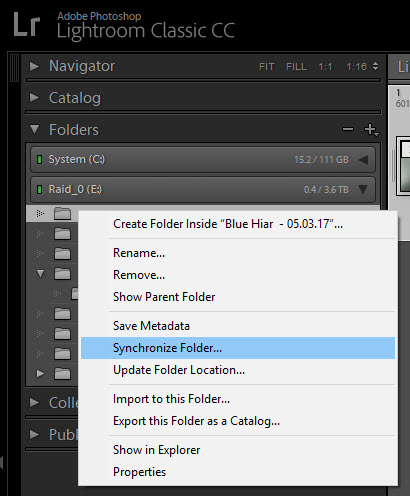Viewport: 410px width, 496px height.
Task: Collapse the Raid_0 (E:) volume list
Action: coord(363,190)
